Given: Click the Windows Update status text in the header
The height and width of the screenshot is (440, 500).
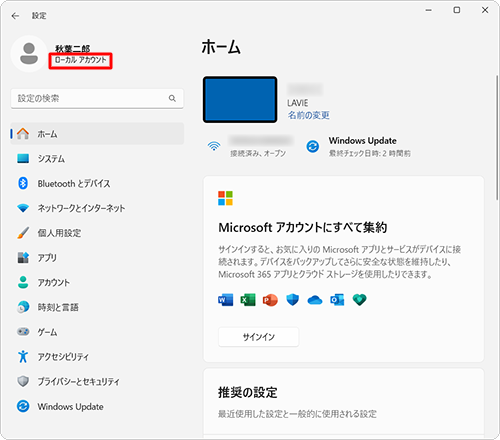Looking at the screenshot, I should coord(369,146).
